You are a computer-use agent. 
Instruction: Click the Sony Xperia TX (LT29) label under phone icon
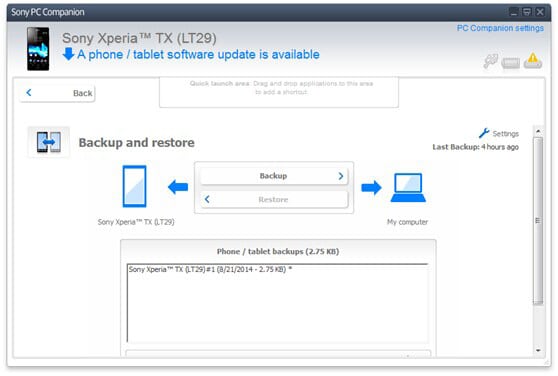point(136,222)
